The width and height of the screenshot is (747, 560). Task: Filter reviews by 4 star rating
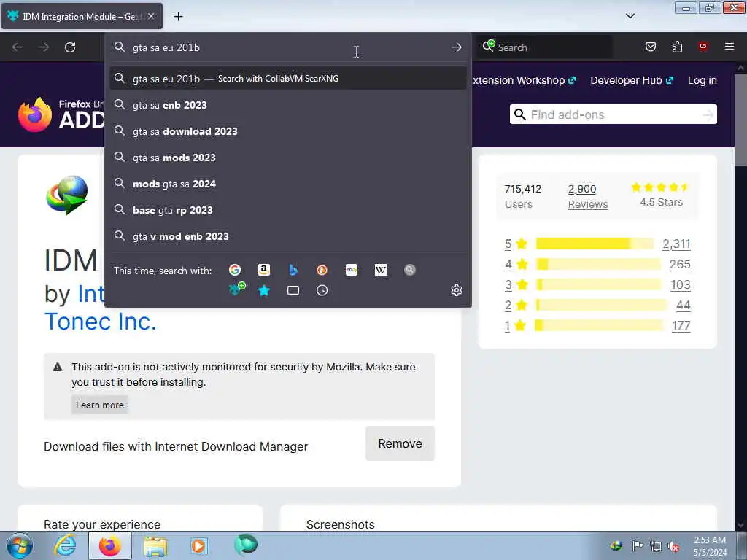pos(516,264)
